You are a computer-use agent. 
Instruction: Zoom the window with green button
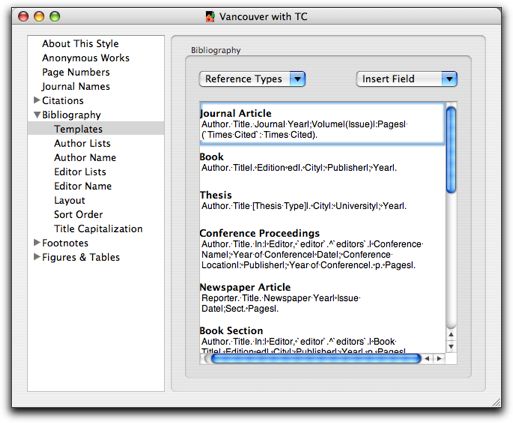pyautogui.click(x=55, y=16)
